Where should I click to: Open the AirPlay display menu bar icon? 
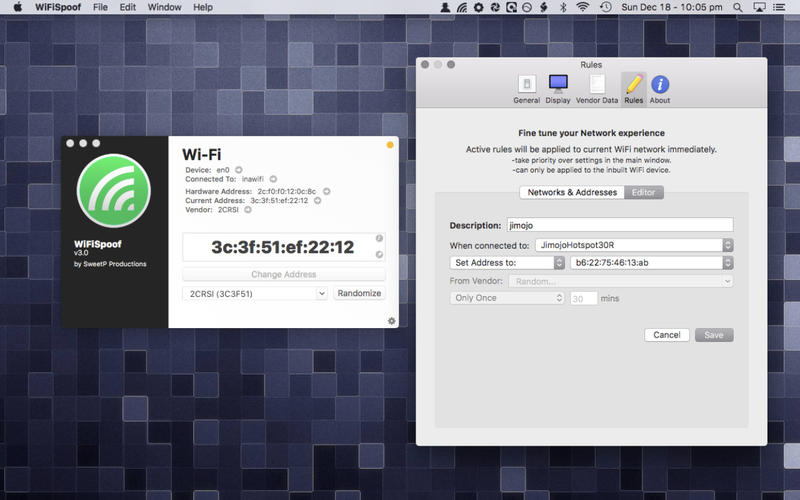pyautogui.click(x=759, y=7)
